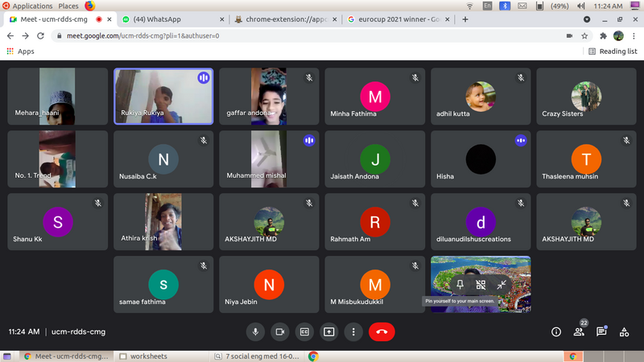Open the mail indicator icon
Screen dimensions: 644x362
522,6
